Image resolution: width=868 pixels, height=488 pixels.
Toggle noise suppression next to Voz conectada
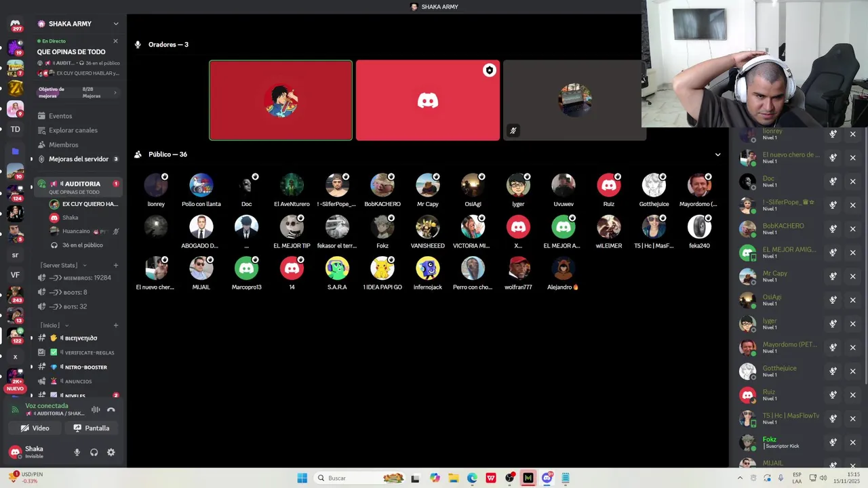96,409
